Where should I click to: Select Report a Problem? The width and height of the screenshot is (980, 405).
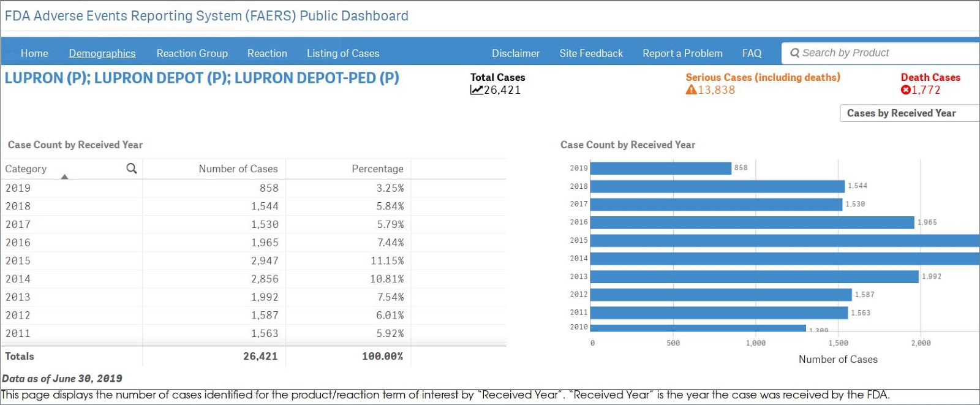682,53
